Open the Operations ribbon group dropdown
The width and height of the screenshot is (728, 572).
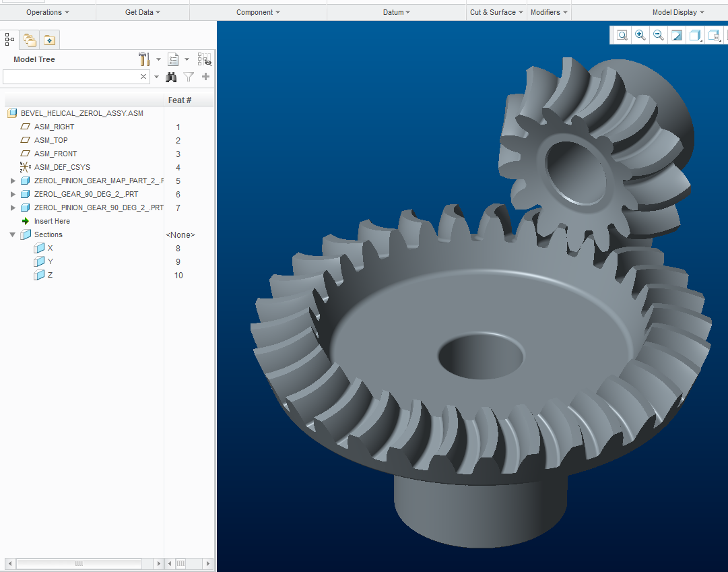[48, 12]
